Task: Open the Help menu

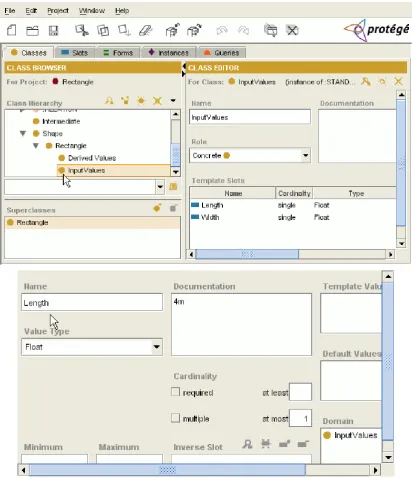Action: [x=122, y=11]
